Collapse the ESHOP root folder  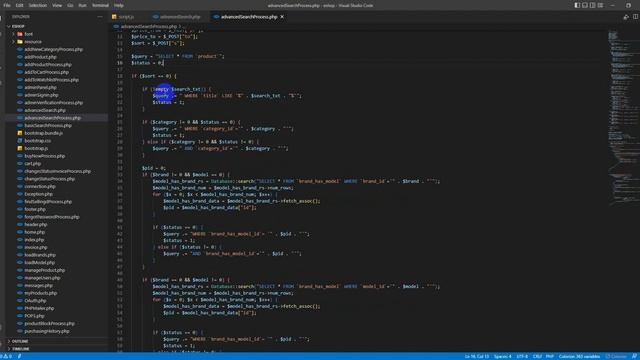[x=18, y=26]
